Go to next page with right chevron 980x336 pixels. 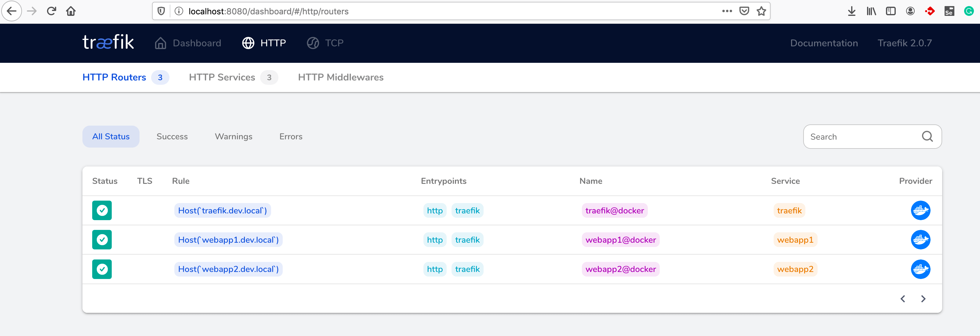coord(923,299)
